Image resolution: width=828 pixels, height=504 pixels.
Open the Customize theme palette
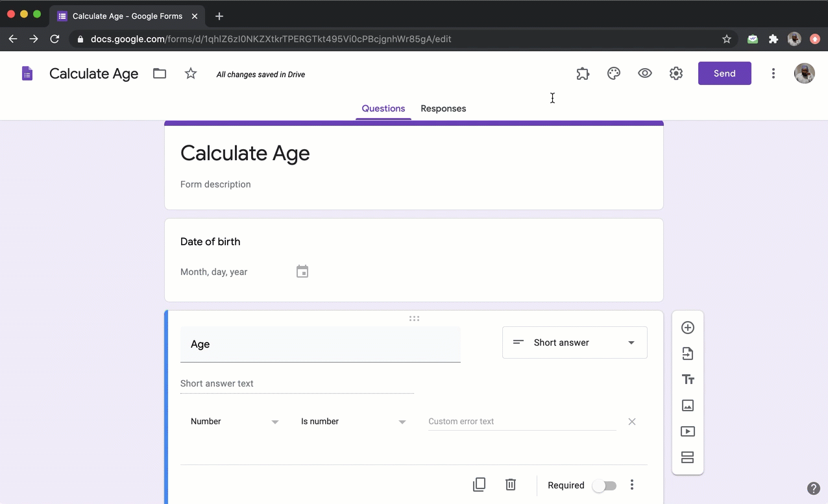click(614, 73)
